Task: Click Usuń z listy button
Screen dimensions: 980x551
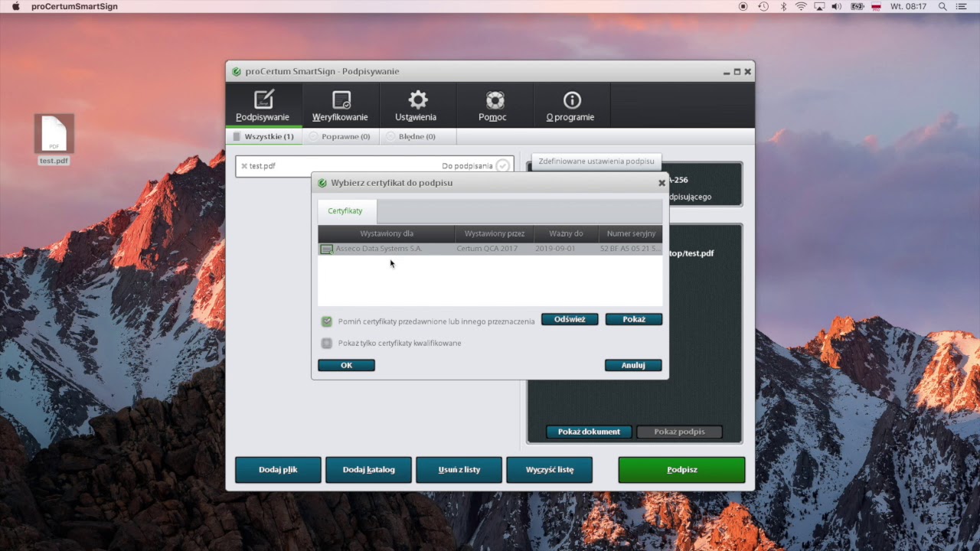Action: (459, 470)
